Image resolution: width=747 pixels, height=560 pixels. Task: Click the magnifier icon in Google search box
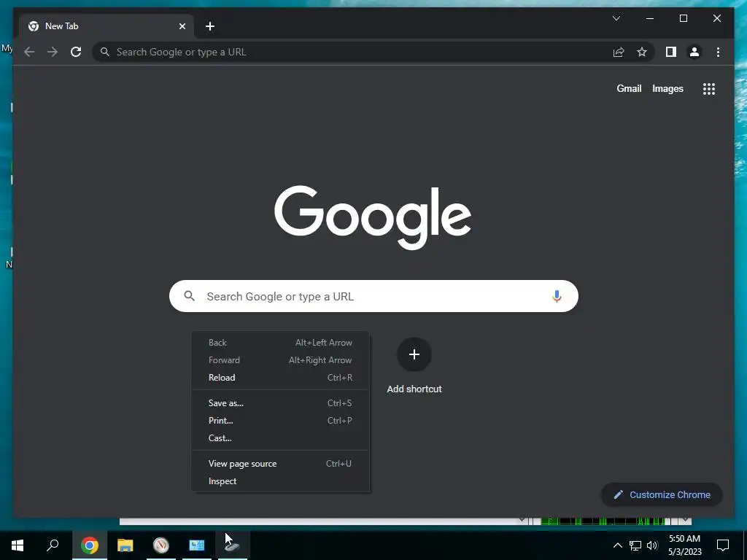click(189, 296)
